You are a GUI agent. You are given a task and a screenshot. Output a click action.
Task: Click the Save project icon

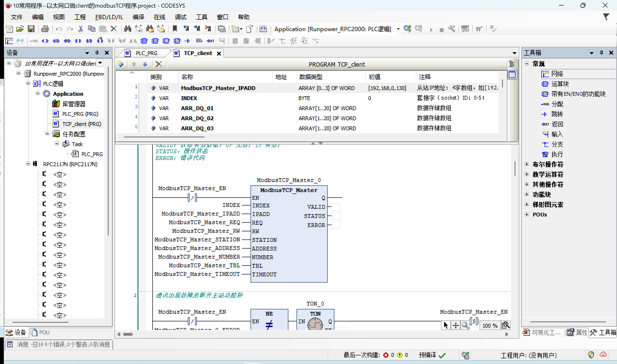coord(31,29)
